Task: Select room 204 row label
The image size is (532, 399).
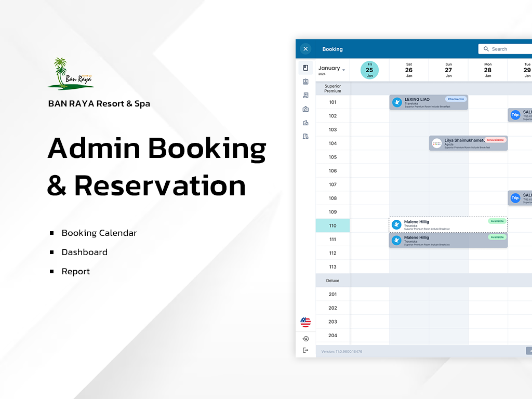Action: coord(332,336)
